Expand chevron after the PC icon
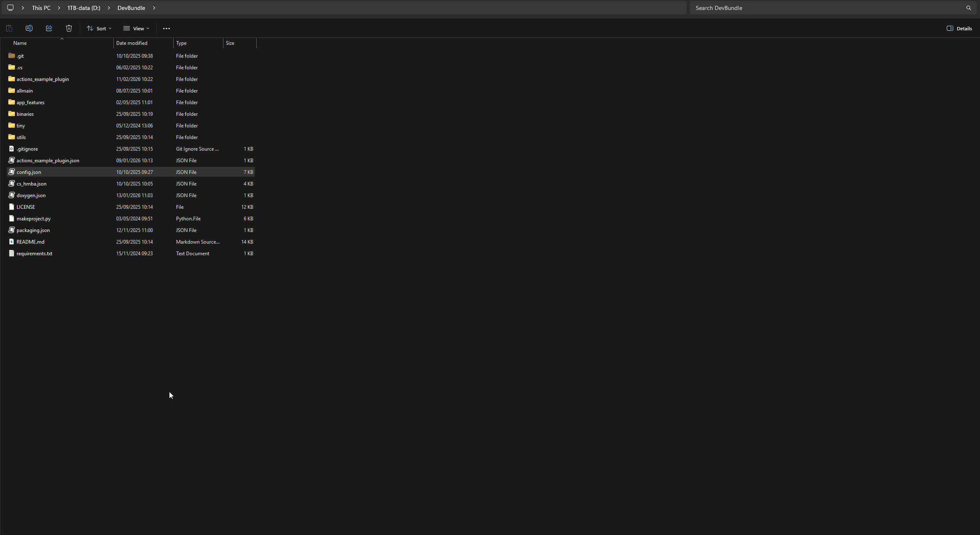This screenshot has height=535, width=980. 23,8
